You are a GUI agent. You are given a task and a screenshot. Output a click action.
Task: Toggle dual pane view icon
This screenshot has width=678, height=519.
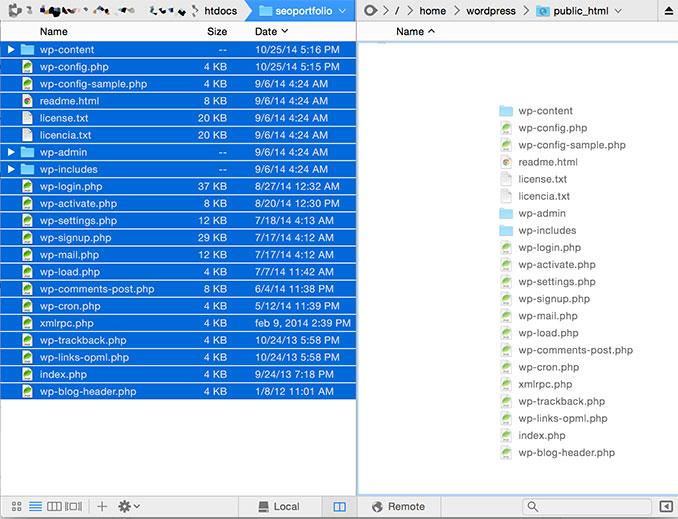(339, 506)
